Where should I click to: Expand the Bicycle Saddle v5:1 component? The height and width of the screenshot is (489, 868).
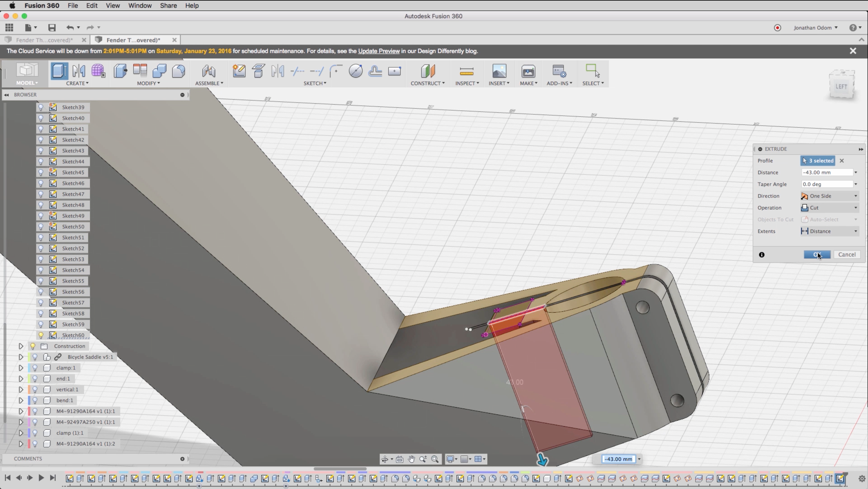[20, 357]
